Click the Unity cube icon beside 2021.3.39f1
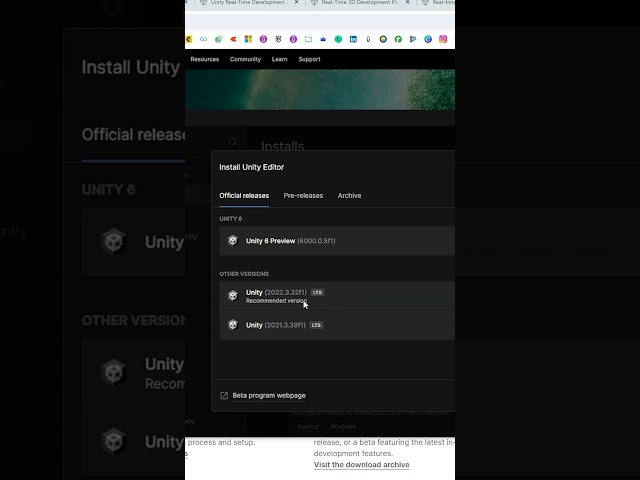The width and height of the screenshot is (640, 480). click(233, 325)
